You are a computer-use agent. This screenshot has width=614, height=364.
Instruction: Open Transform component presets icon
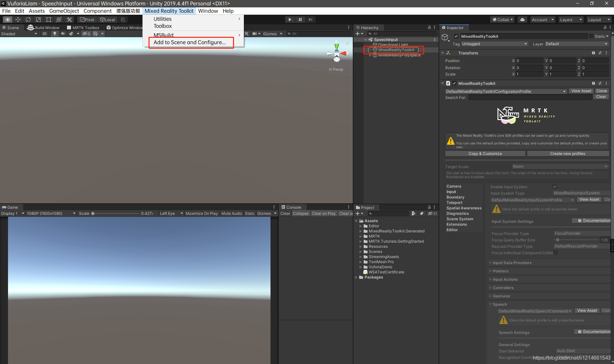point(600,53)
